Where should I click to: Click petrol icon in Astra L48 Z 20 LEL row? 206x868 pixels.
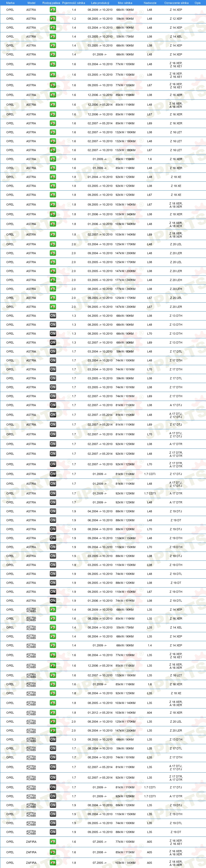(x=53, y=244)
